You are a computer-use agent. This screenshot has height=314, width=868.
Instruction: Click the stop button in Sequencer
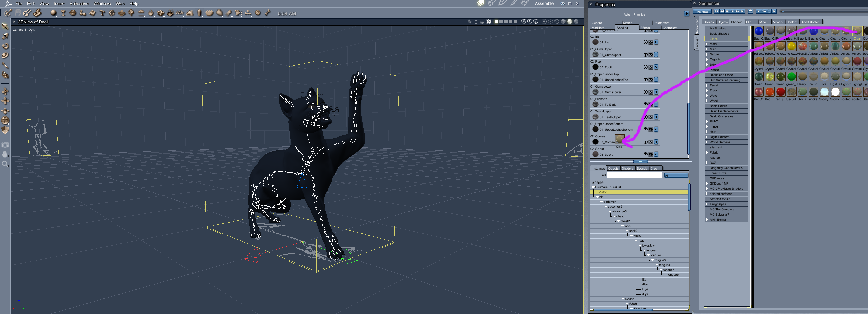(727, 12)
